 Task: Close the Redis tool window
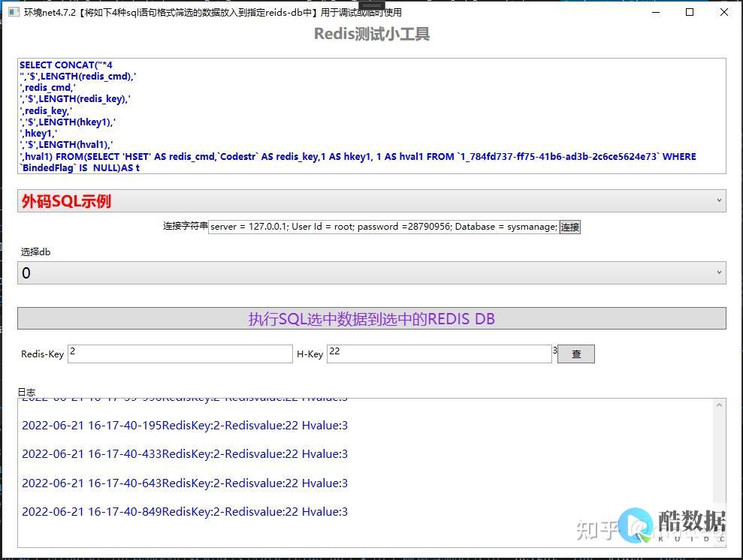coord(724,12)
